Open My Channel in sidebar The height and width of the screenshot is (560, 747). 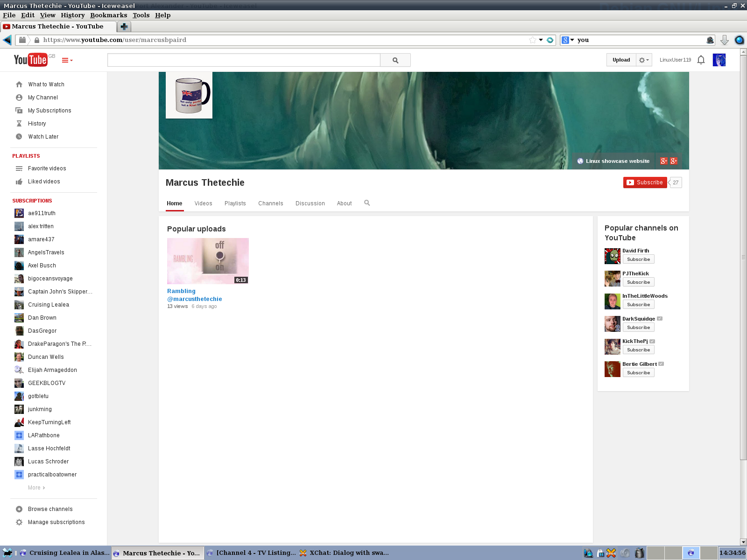(43, 98)
